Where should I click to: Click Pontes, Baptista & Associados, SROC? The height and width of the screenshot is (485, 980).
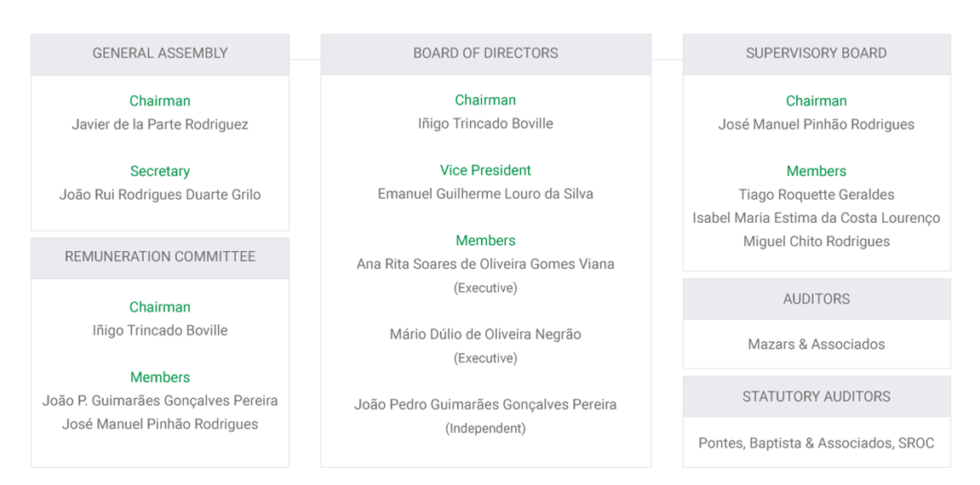[817, 443]
